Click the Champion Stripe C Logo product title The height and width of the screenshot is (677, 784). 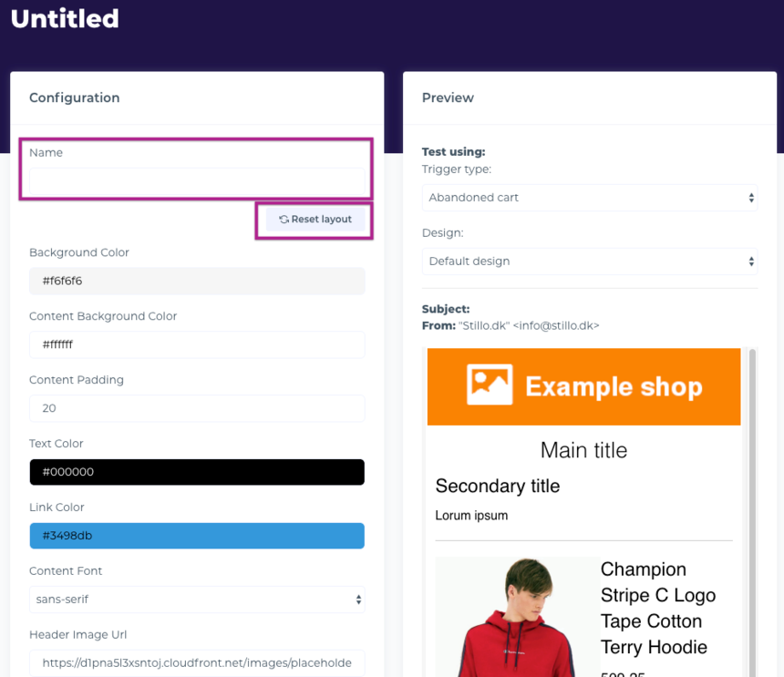(x=657, y=608)
